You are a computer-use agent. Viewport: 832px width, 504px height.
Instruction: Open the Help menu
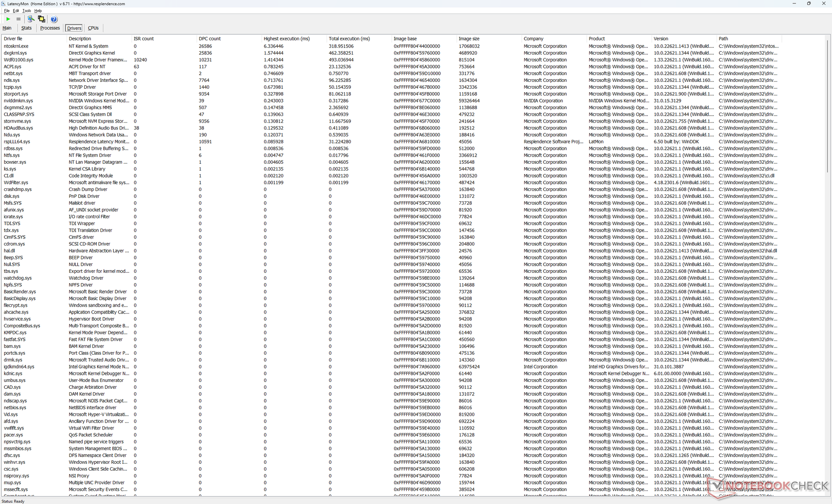[38, 11]
